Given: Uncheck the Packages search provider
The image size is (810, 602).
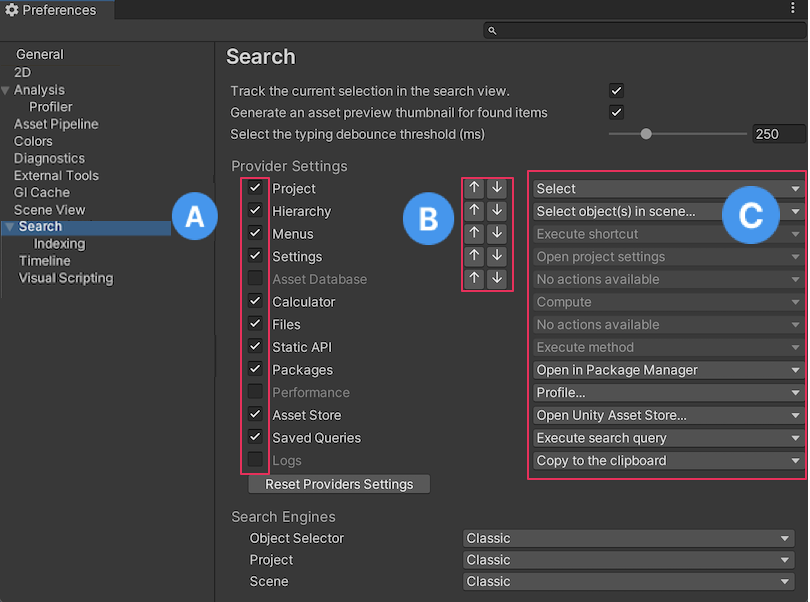Looking at the screenshot, I should (x=255, y=369).
